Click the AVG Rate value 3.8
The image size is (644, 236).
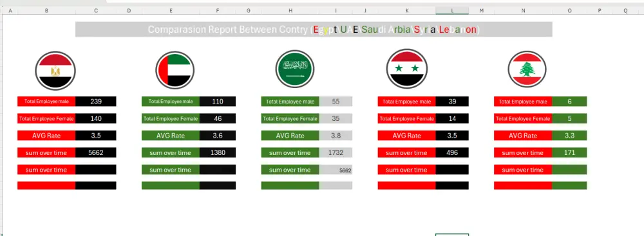coord(336,136)
